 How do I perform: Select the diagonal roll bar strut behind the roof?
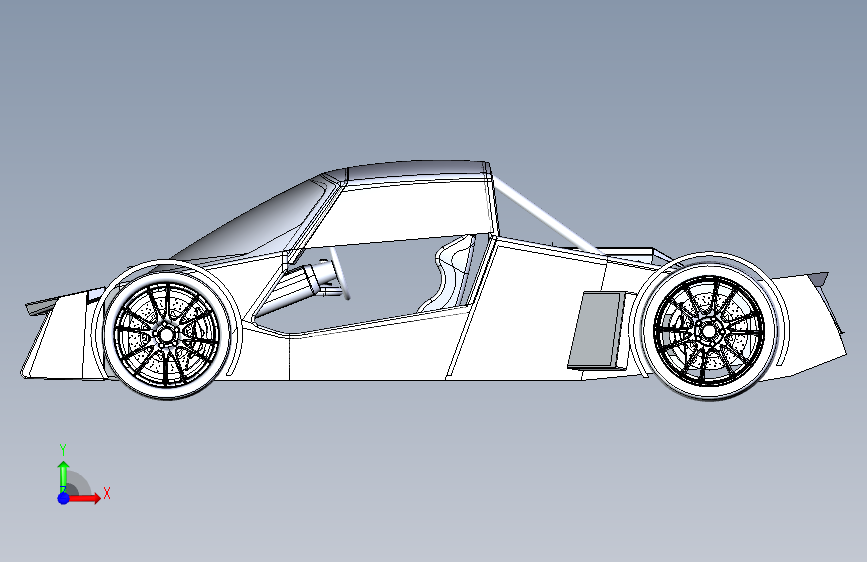click(x=546, y=217)
